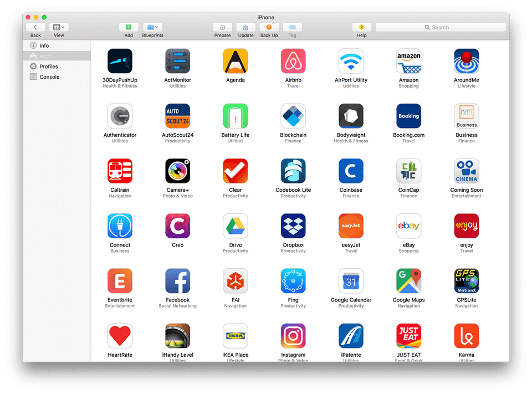Image resolution: width=532 pixels, height=394 pixels.
Task: Click the Prepare toolbar button
Action: [x=223, y=27]
